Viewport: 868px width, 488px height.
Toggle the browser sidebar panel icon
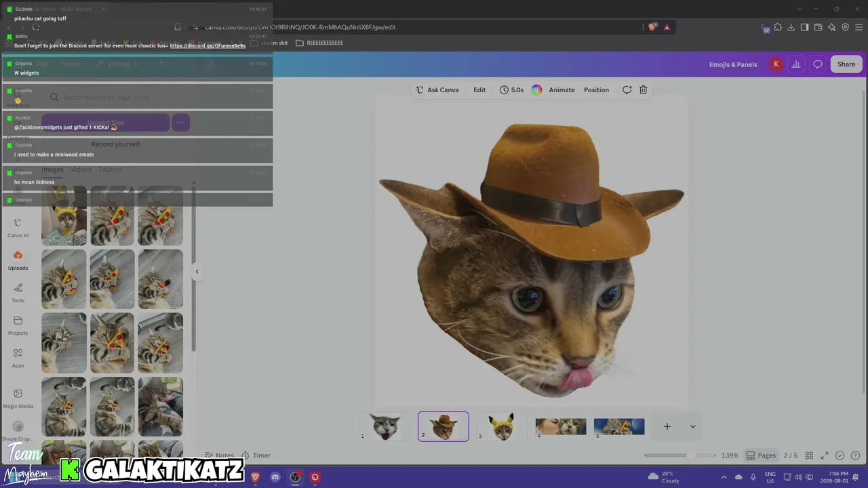pos(804,27)
